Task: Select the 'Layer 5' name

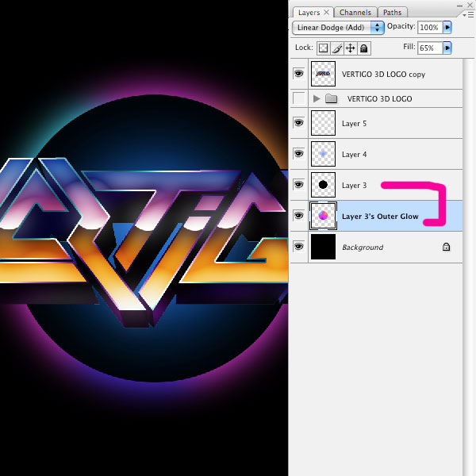Action: pos(354,124)
